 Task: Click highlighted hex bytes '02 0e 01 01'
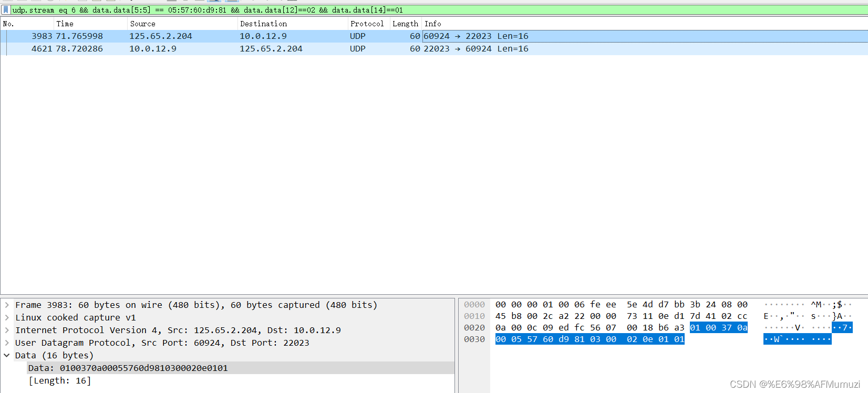click(x=656, y=339)
